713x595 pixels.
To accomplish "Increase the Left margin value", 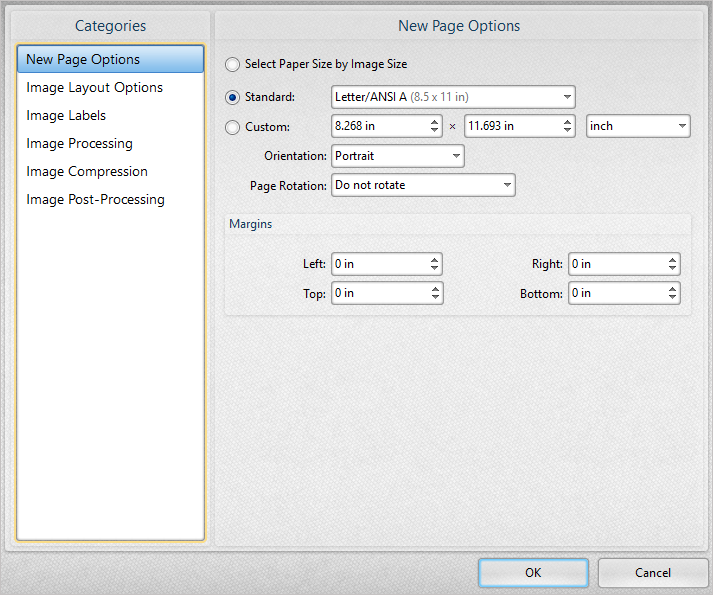I will tap(434, 260).
